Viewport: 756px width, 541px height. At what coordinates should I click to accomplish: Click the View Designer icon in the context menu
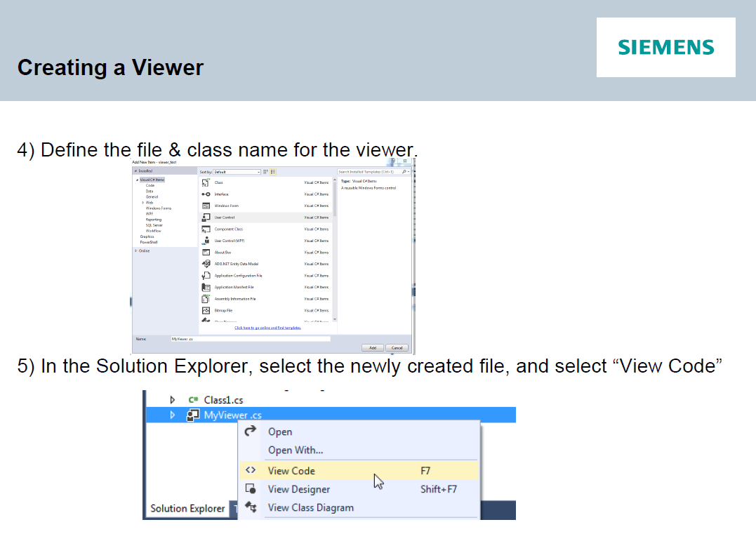(251, 489)
